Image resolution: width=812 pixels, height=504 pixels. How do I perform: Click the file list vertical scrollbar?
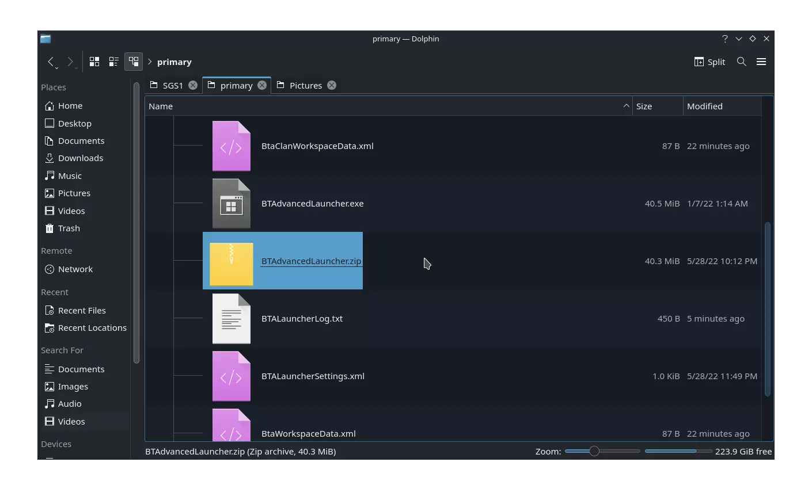click(767, 309)
